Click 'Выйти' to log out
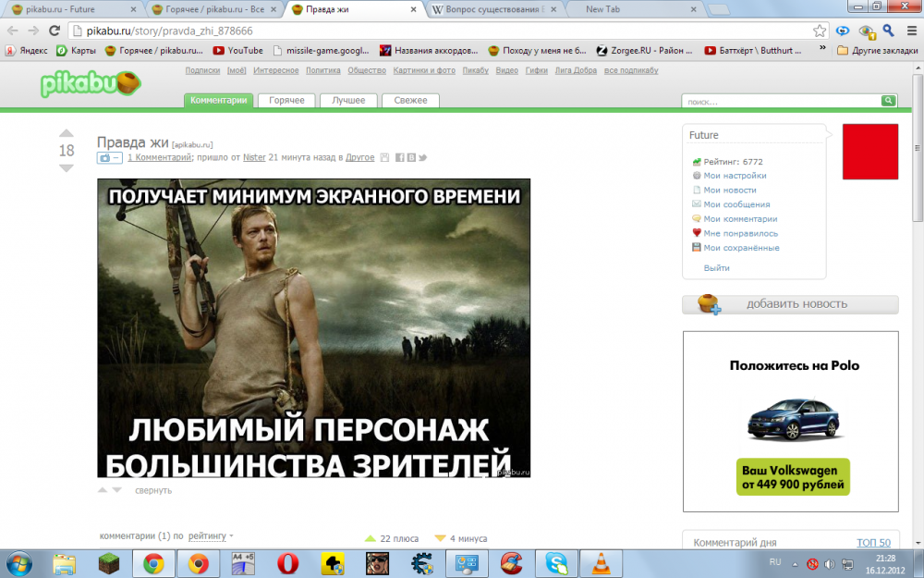Screen dimensions: 924x578 717,268
